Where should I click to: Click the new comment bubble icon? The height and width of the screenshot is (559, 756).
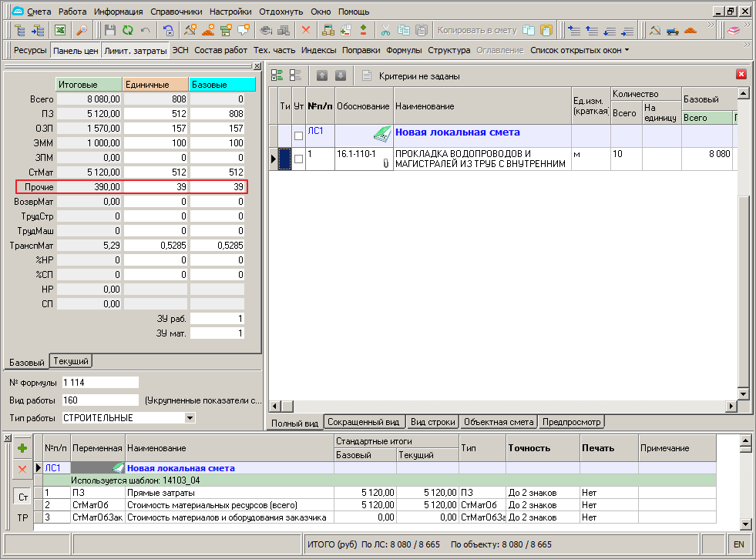[244, 30]
